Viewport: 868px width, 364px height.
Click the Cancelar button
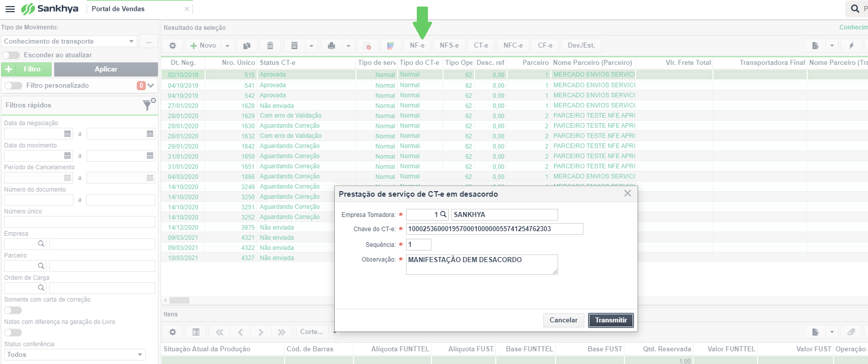(564, 320)
